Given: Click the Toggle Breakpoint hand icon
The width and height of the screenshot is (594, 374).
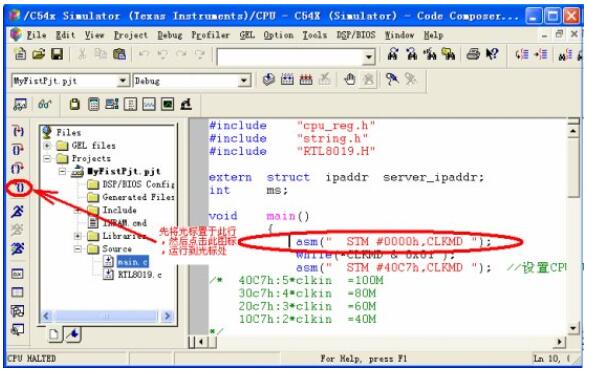Looking at the screenshot, I should click(349, 80).
